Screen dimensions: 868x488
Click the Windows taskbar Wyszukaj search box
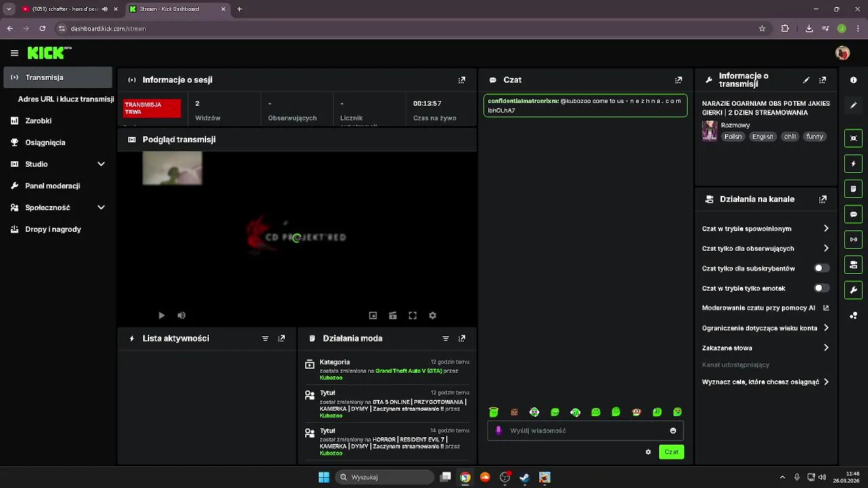pyautogui.click(x=385, y=477)
